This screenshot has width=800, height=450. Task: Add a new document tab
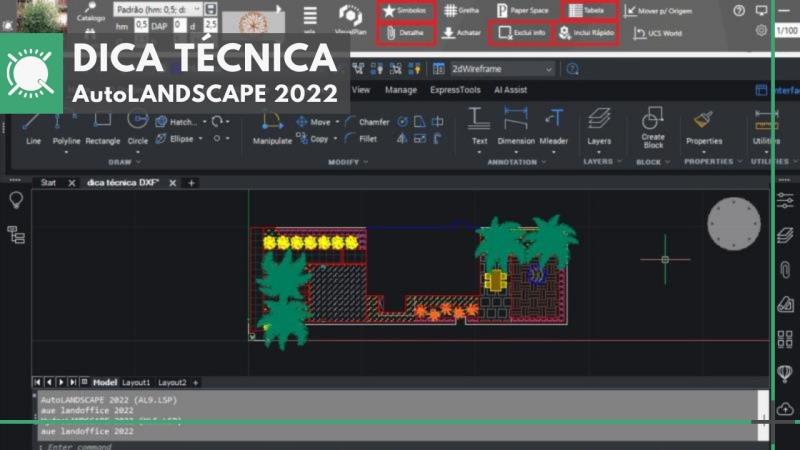click(191, 183)
